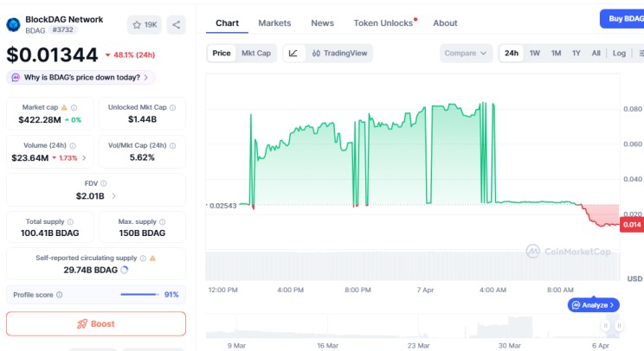Switch chart to Price view
644x351 pixels.
point(222,54)
